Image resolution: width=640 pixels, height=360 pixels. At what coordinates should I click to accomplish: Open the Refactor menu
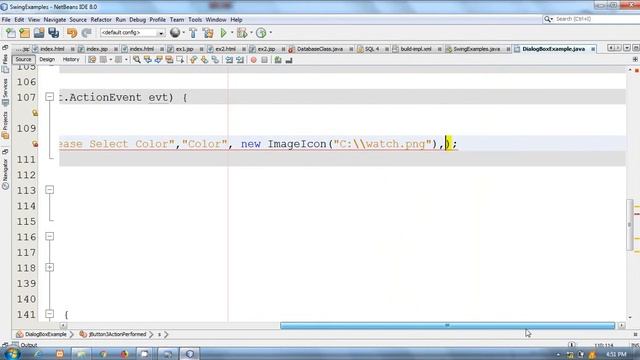click(101, 20)
